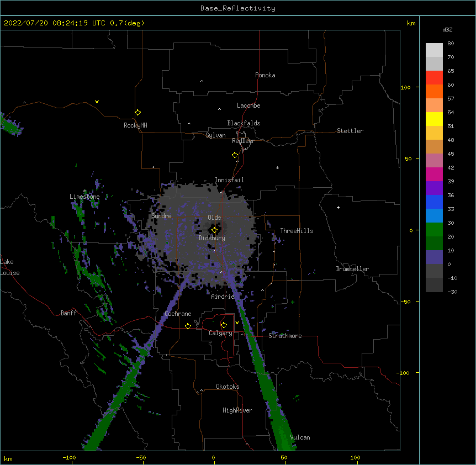The height and width of the screenshot is (465, 476).
Task: Click the yellow V marker northwest of RockyMH
Action: click(97, 102)
